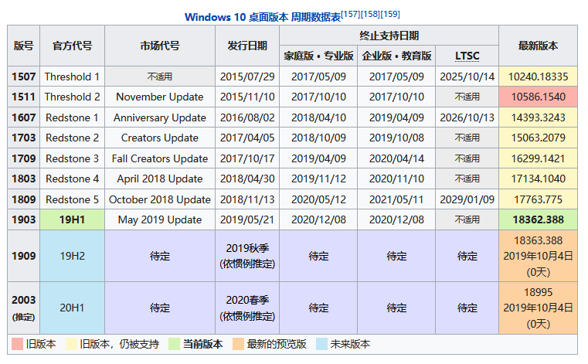Click the 2020春季 release date cell

tap(247, 308)
